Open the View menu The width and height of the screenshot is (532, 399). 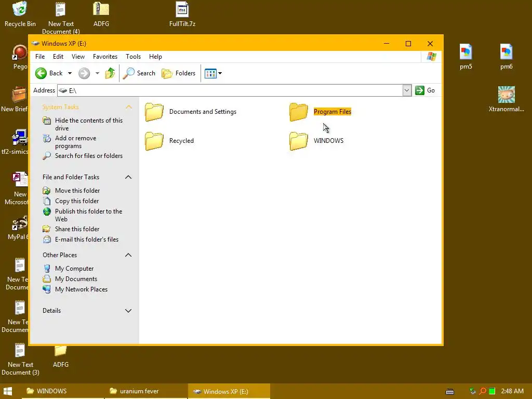point(78,57)
